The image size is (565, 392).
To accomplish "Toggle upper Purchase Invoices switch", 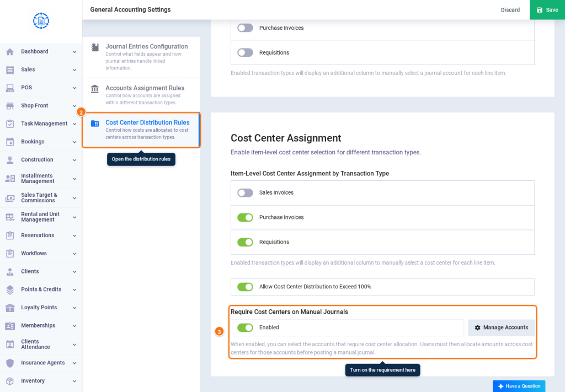I will [x=245, y=28].
